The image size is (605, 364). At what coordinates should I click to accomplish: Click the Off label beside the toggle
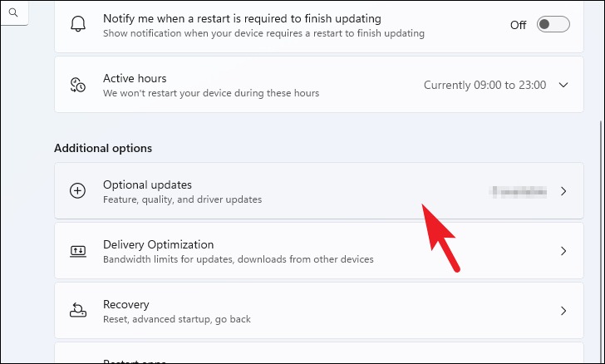[x=518, y=25]
